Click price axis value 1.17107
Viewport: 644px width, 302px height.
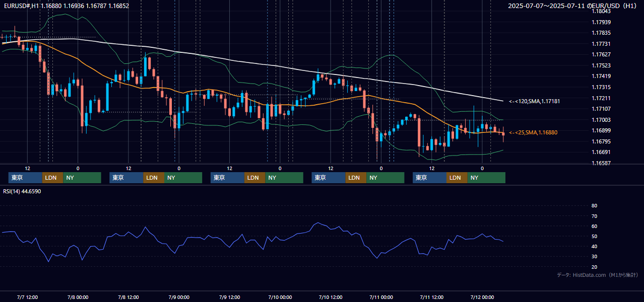pyautogui.click(x=601, y=109)
